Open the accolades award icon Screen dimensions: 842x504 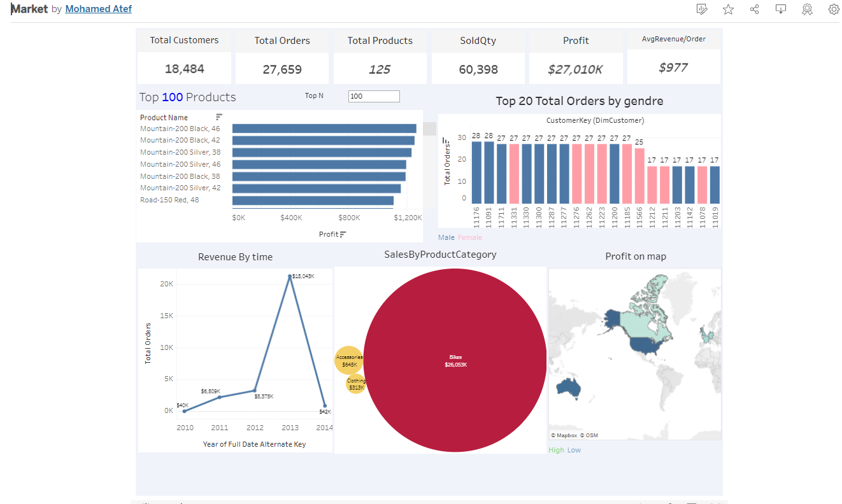pos(807,10)
